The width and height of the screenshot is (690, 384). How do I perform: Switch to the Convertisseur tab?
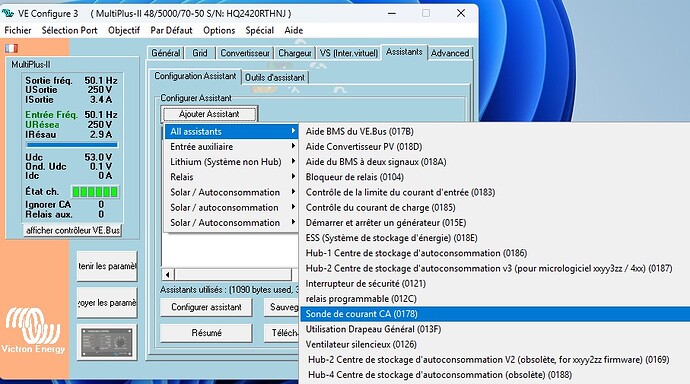245,53
